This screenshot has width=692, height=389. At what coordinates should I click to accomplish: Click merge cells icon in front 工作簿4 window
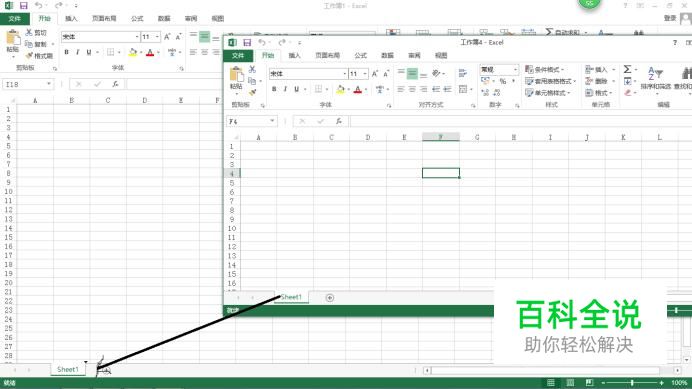point(463,89)
